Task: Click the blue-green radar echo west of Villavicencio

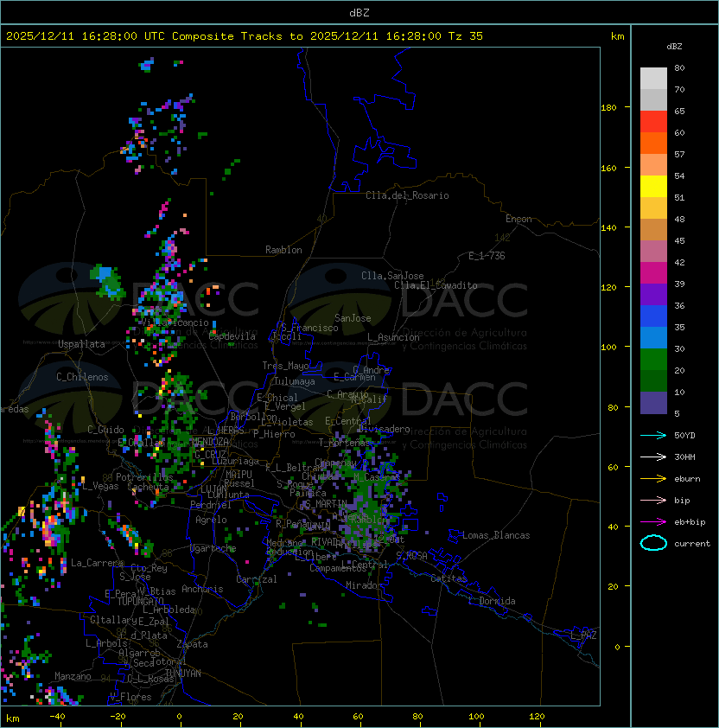Action: tap(108, 281)
